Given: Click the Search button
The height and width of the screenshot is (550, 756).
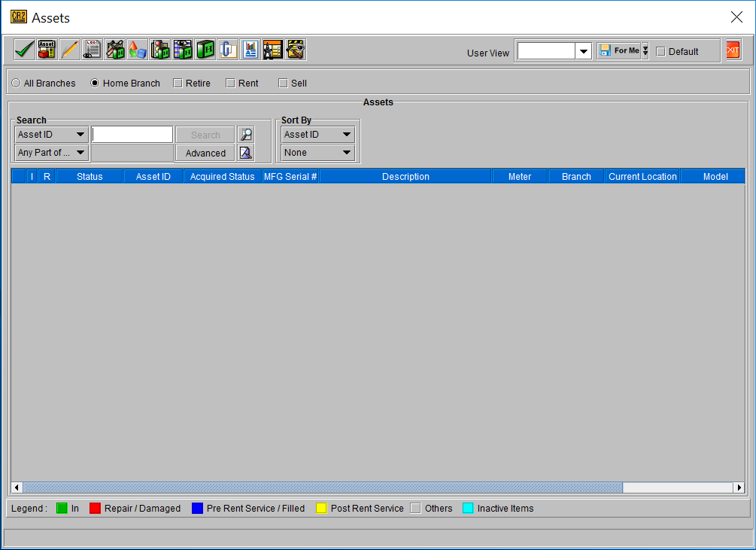Looking at the screenshot, I should coord(205,135).
